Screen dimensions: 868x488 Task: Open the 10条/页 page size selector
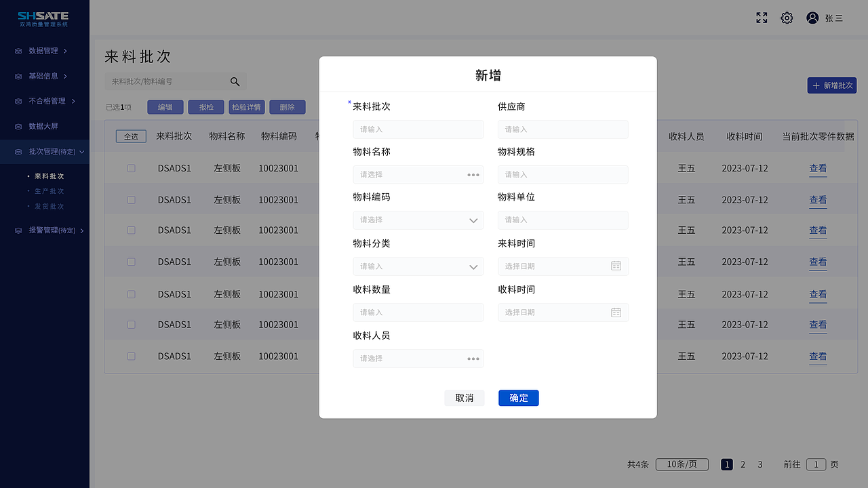(x=682, y=464)
